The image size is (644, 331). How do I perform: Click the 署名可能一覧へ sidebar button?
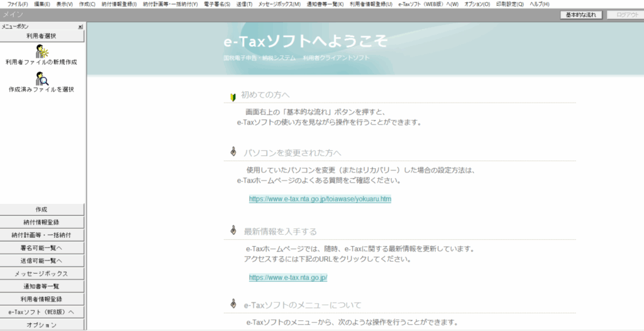click(x=42, y=248)
